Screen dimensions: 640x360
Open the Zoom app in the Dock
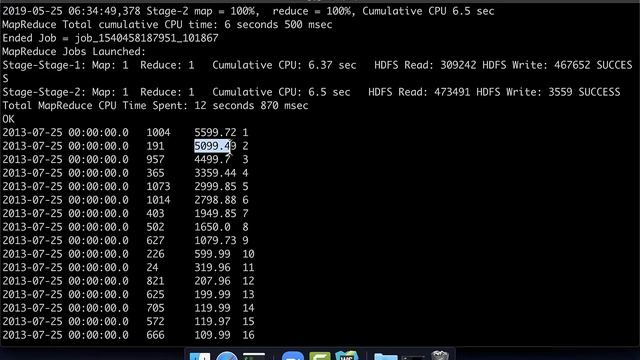point(293,356)
